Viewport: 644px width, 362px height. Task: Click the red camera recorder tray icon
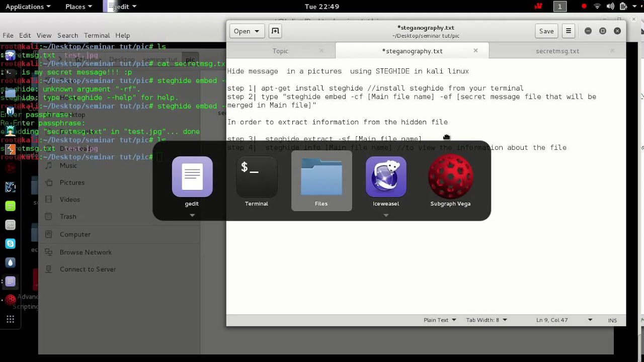click(x=538, y=7)
